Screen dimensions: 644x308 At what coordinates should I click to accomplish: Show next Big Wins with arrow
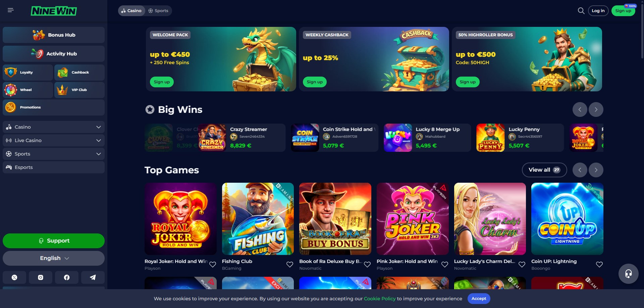point(596,109)
